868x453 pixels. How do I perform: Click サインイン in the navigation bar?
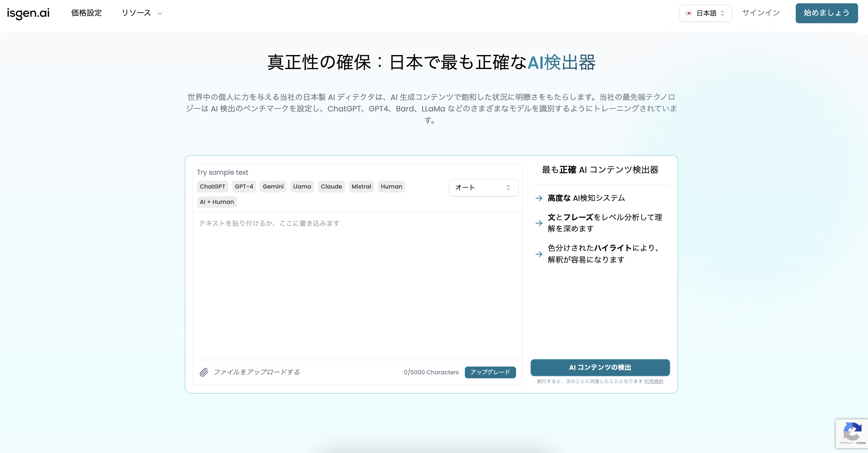pyautogui.click(x=761, y=12)
